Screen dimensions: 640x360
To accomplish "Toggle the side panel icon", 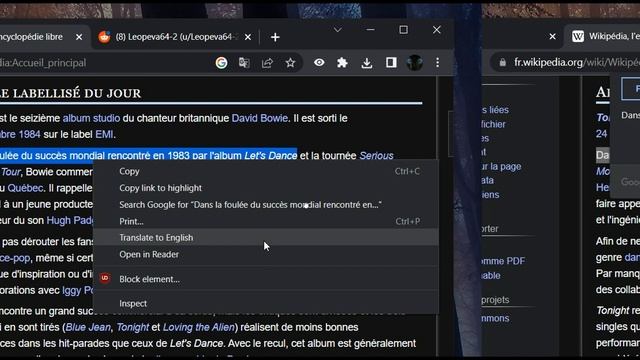I will click(x=391, y=62).
